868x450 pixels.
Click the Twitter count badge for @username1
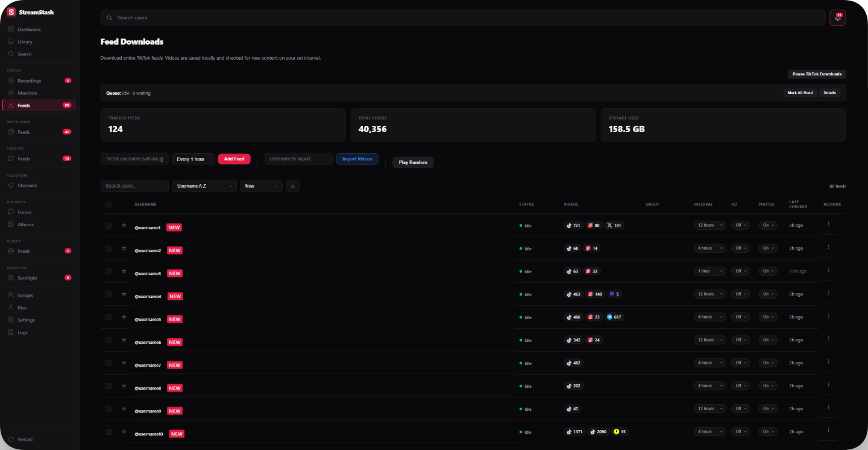point(614,226)
